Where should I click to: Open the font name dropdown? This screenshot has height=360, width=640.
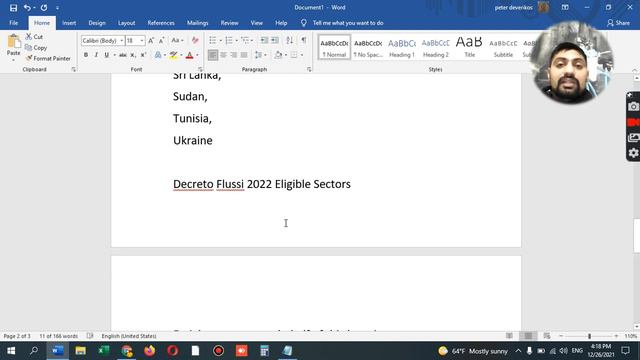pos(122,40)
